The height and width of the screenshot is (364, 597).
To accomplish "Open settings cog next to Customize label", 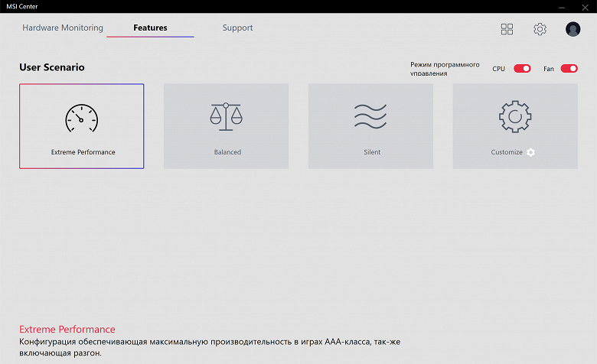I will [530, 152].
